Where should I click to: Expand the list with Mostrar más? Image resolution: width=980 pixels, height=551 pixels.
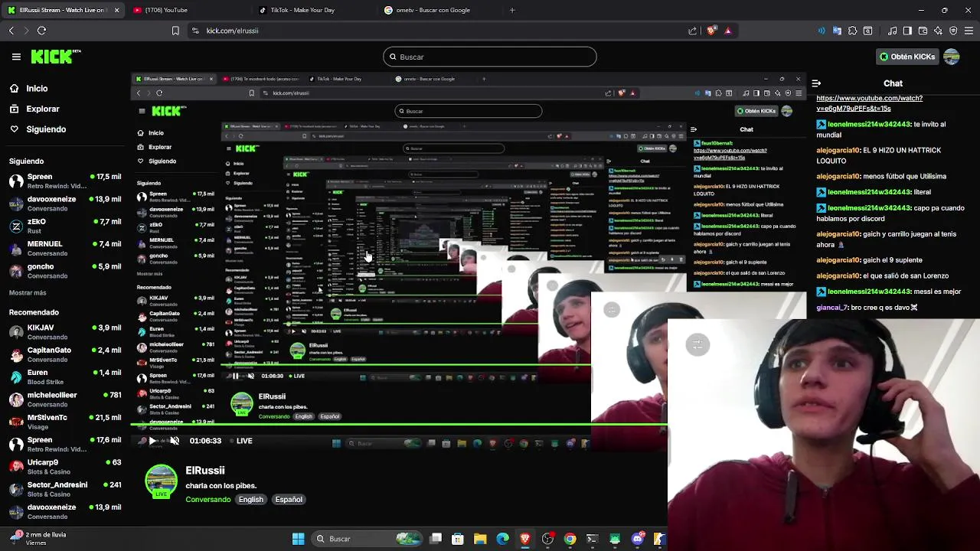click(x=28, y=293)
